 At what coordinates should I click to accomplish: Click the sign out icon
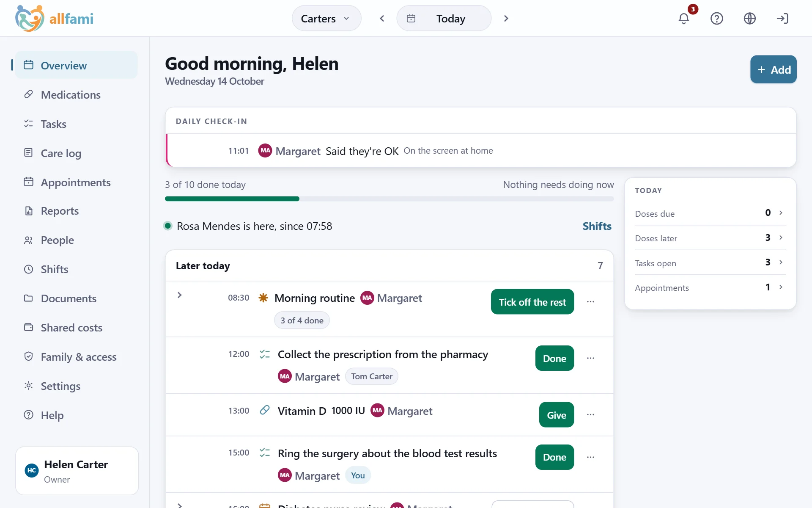click(782, 19)
